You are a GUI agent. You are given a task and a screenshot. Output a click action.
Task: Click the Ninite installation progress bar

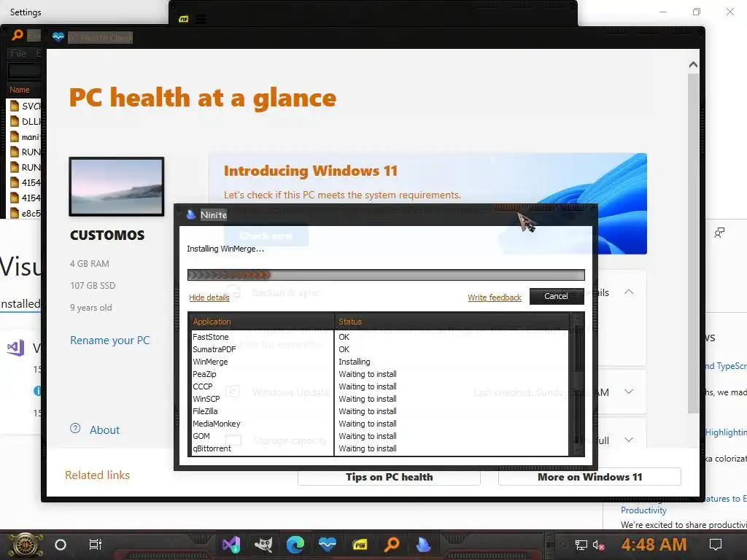coord(386,275)
